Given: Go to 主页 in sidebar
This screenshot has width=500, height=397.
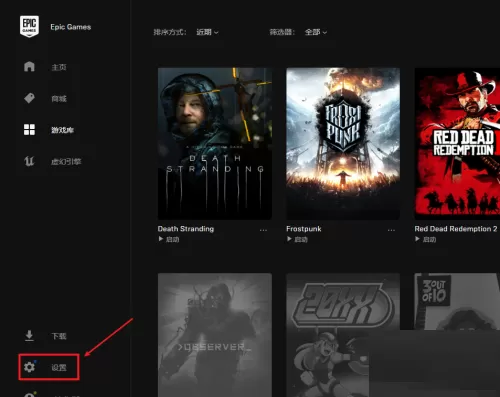Looking at the screenshot, I should click(x=59, y=67).
